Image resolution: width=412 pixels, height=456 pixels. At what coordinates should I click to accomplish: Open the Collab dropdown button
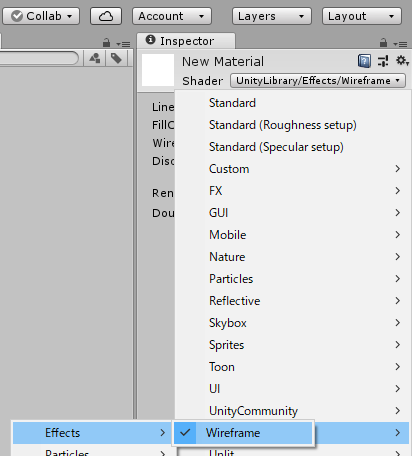click(41, 16)
